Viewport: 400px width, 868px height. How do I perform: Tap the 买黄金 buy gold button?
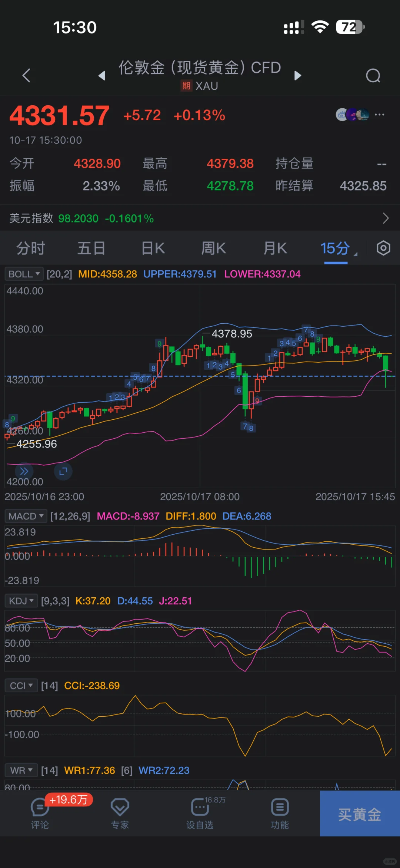pos(360,813)
